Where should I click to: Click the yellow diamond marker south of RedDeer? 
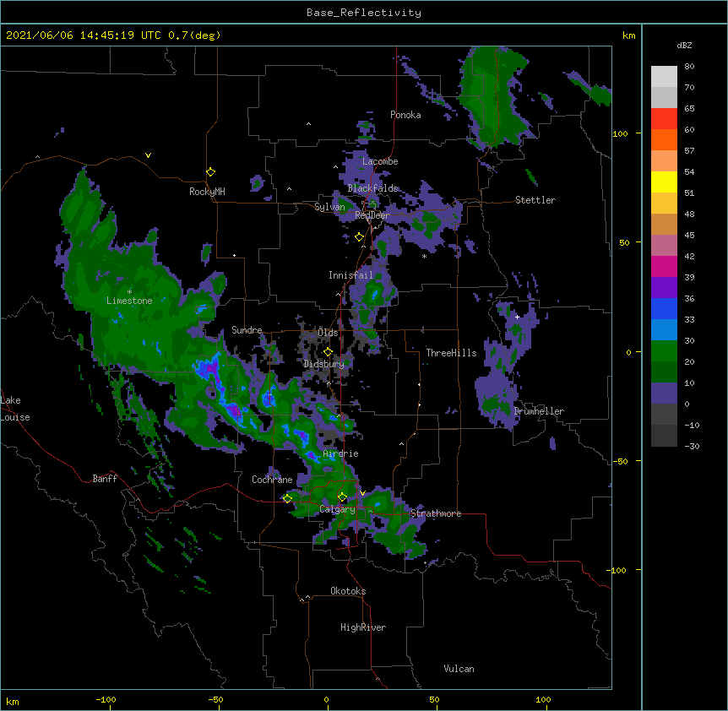point(360,237)
